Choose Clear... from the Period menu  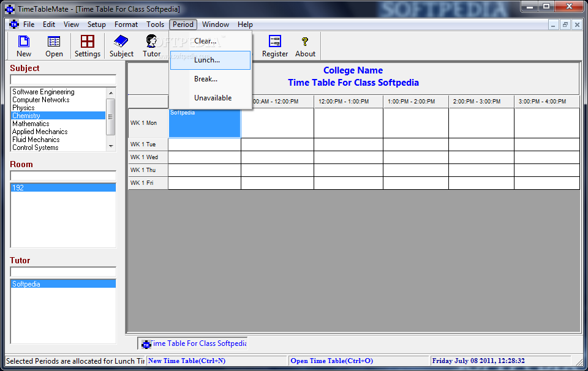tap(210, 41)
